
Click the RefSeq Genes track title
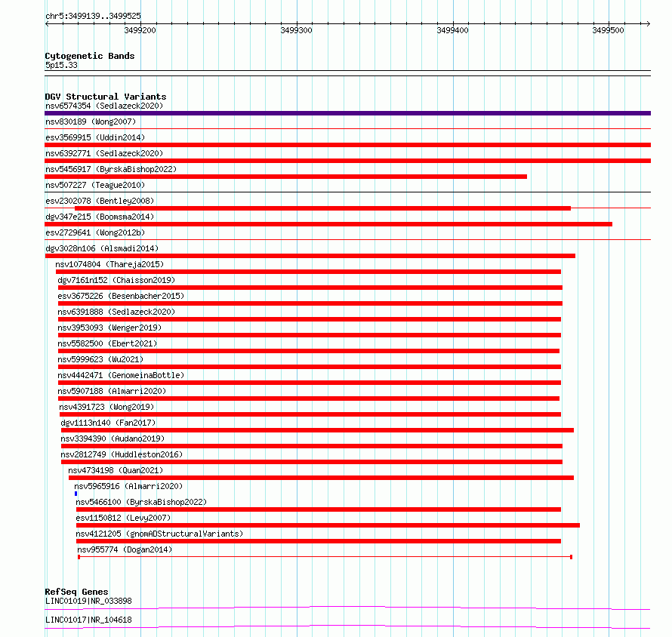point(76,592)
